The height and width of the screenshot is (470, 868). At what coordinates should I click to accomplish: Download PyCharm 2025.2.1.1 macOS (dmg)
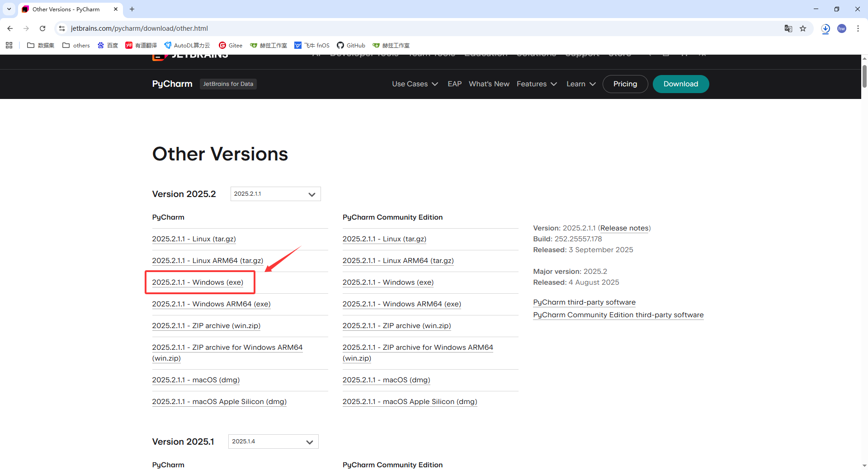(x=196, y=380)
